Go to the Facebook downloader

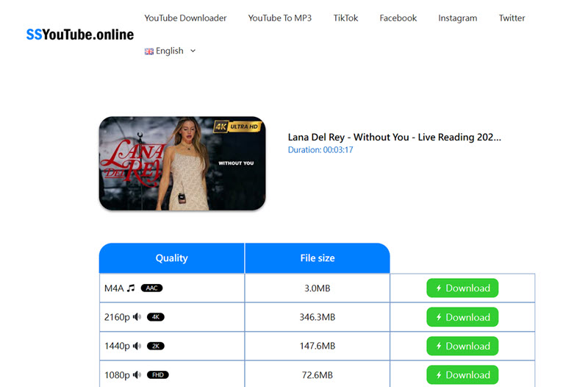click(398, 18)
